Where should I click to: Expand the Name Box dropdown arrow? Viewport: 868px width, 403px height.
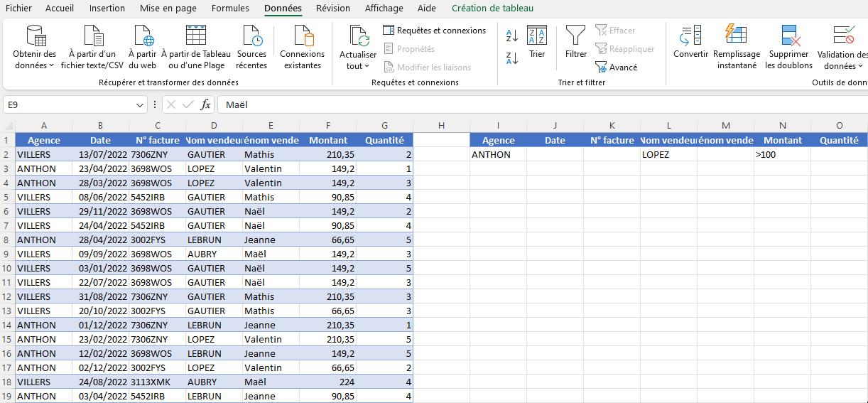pos(140,104)
